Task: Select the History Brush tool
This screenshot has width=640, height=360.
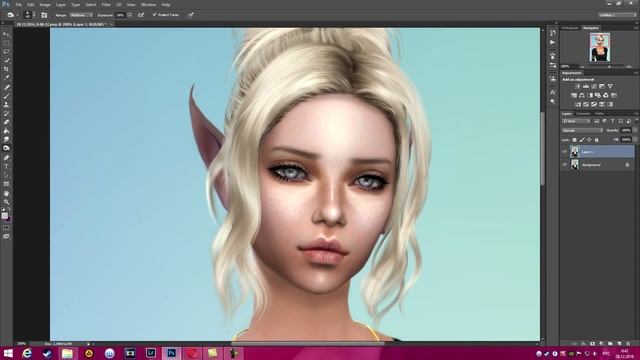Action: pyautogui.click(x=6, y=113)
